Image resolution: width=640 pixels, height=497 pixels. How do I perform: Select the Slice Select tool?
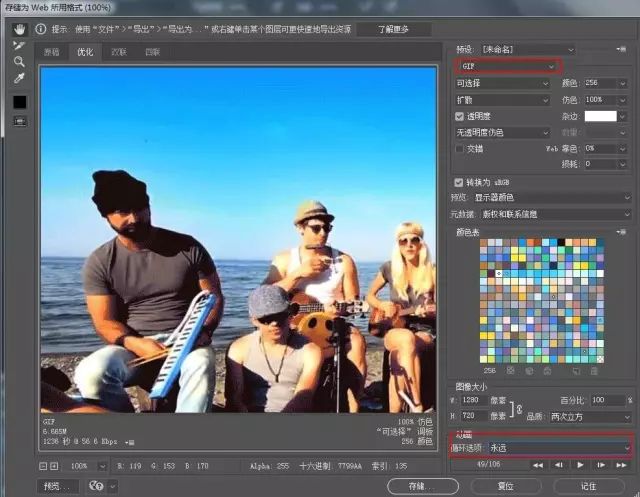click(19, 45)
